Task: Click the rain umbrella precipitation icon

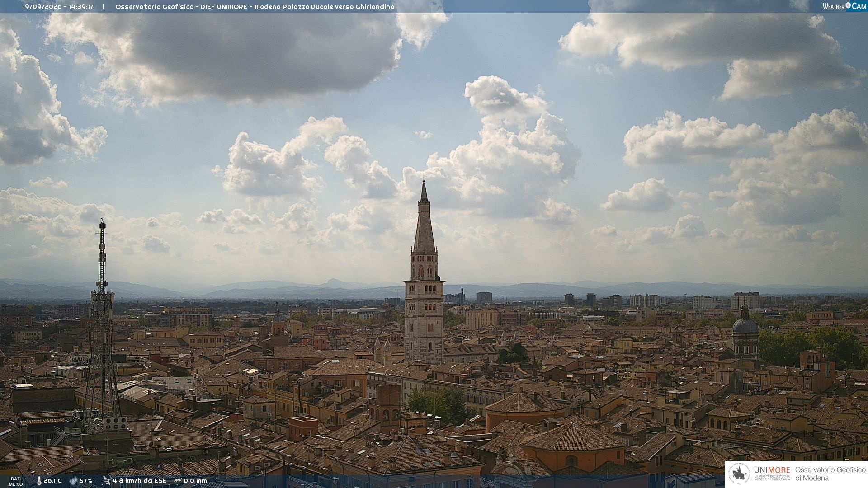Action: coord(178,481)
